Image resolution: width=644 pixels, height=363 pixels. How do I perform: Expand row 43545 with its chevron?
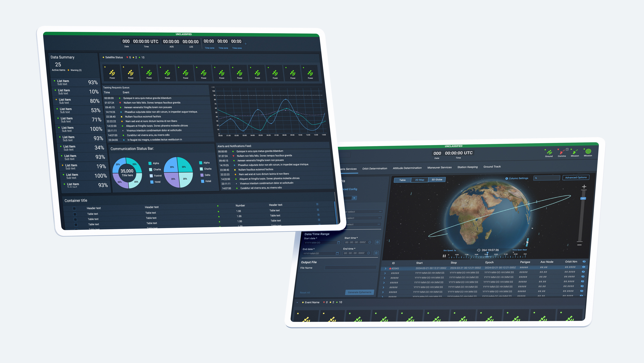coord(386,269)
